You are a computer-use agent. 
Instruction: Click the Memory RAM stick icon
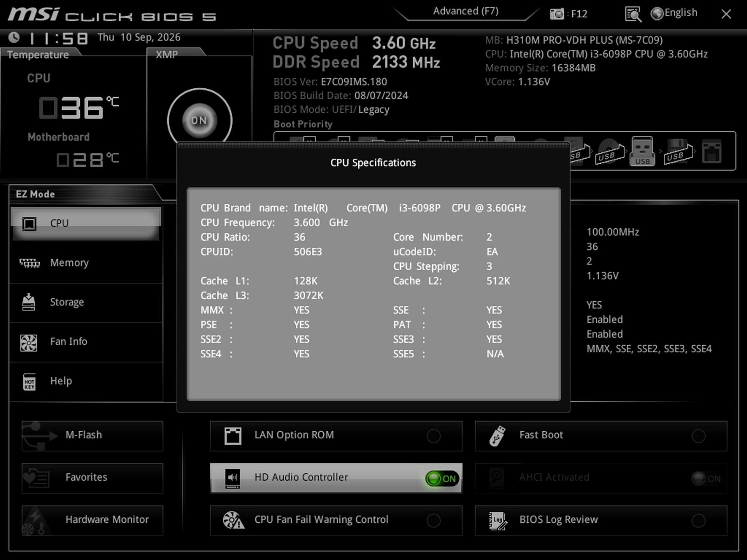[30, 263]
